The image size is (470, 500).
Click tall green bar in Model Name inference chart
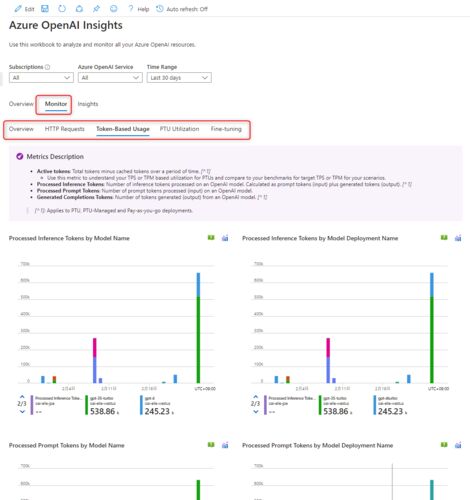[x=198, y=340]
